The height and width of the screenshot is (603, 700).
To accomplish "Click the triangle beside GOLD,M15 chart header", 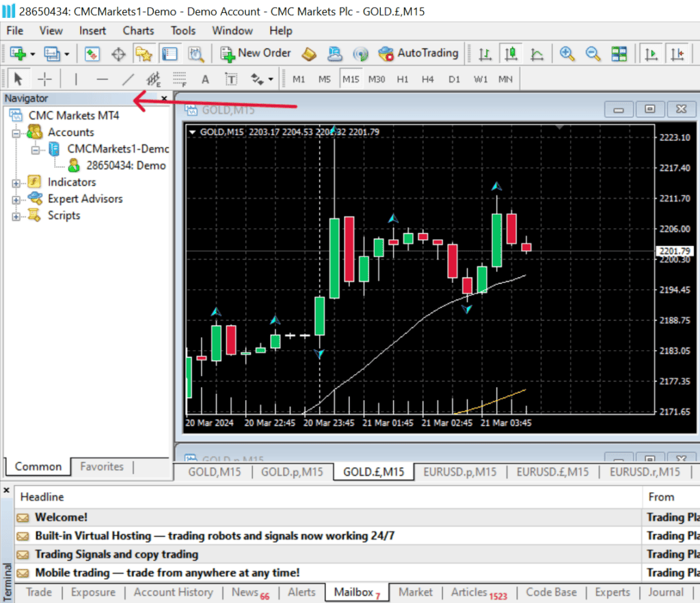I will (x=192, y=132).
